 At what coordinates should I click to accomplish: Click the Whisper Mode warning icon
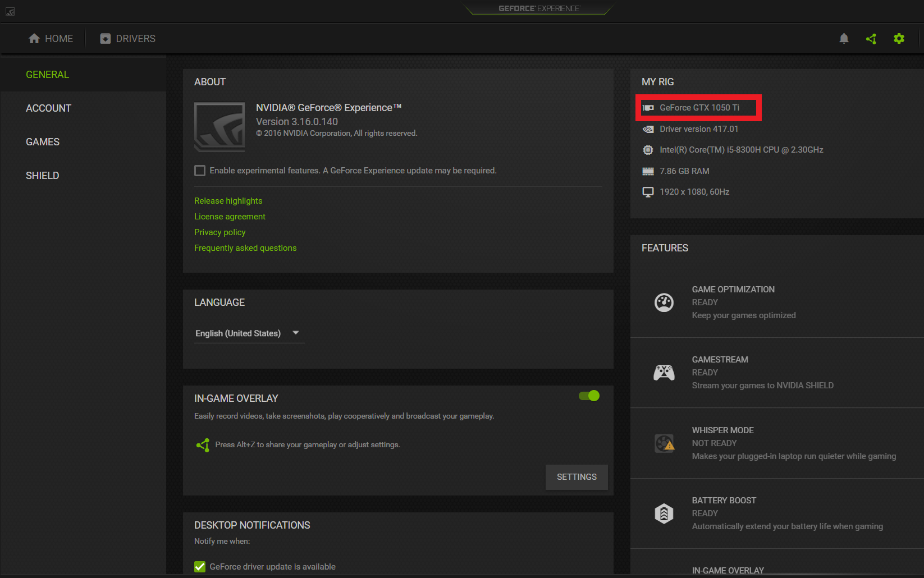click(x=664, y=443)
